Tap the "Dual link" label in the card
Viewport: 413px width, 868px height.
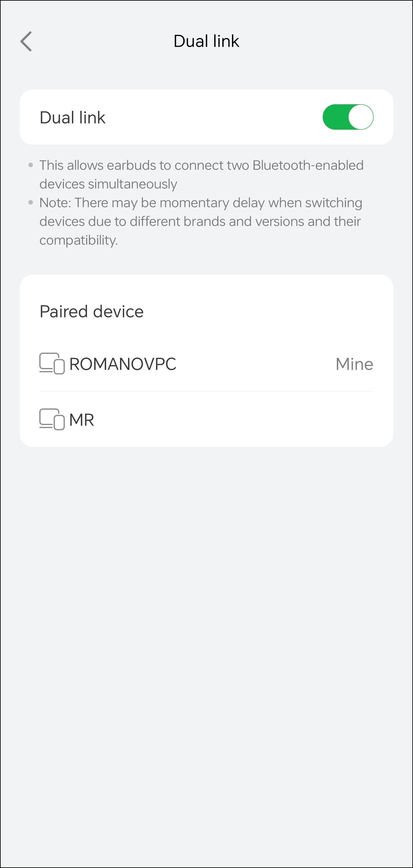click(x=72, y=117)
